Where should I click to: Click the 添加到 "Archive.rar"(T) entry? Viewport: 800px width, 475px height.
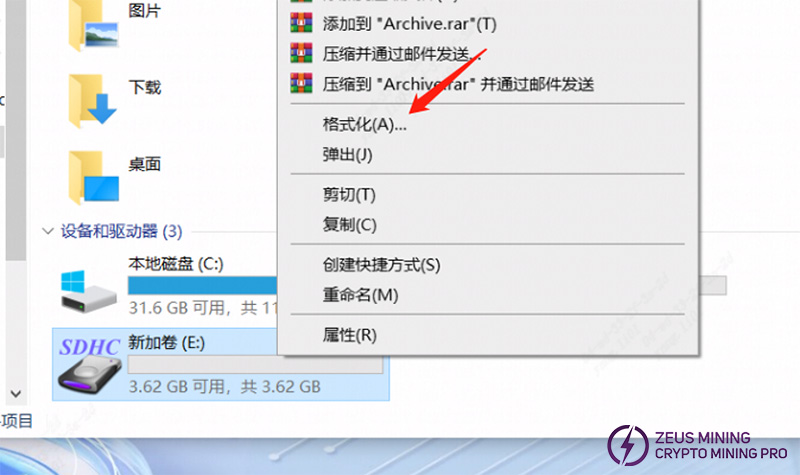[x=409, y=23]
